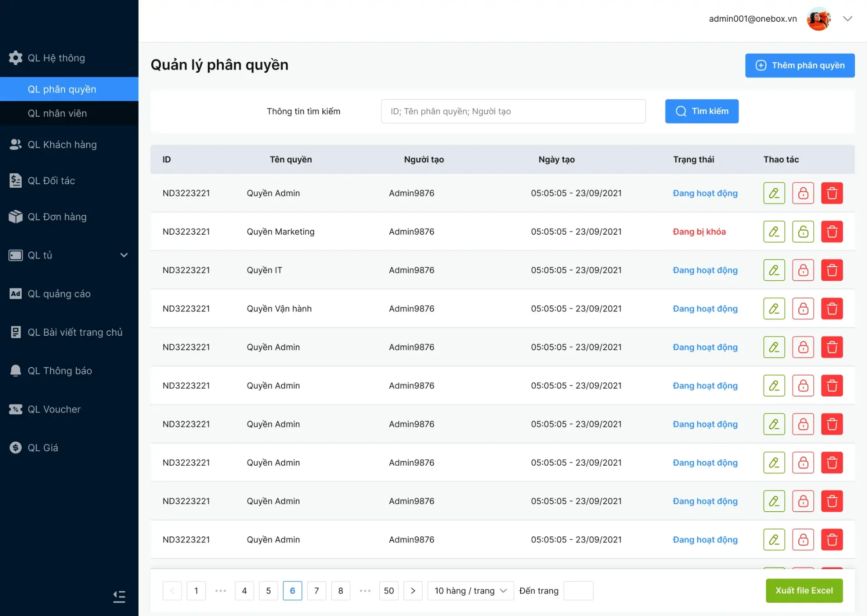Expand the QL tủ submenu

(x=124, y=255)
